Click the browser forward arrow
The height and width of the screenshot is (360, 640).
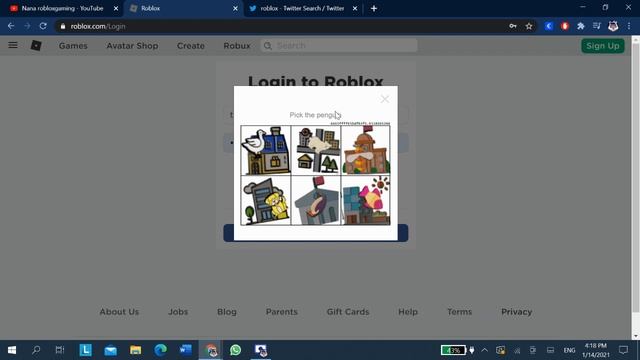(27, 26)
